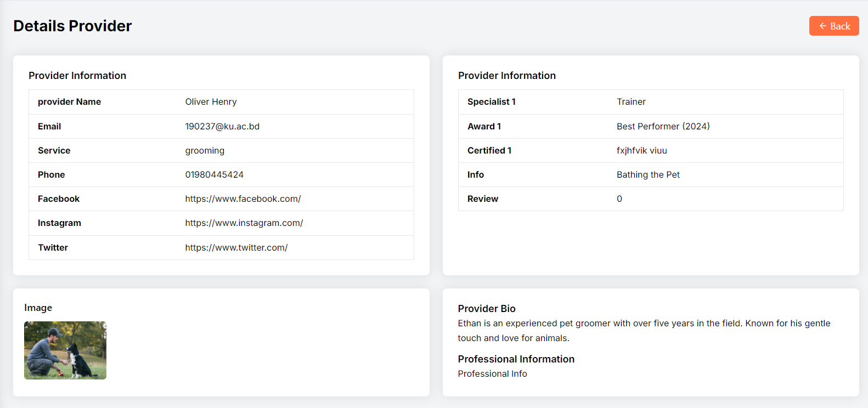Open the Instagram URL link
Viewport: 868px width, 408px height.
click(244, 223)
